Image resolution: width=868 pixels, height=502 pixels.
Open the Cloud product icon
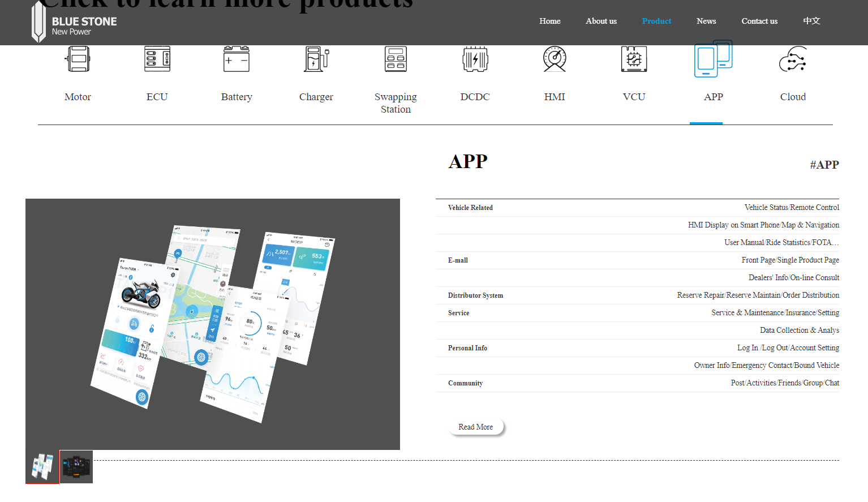793,59
